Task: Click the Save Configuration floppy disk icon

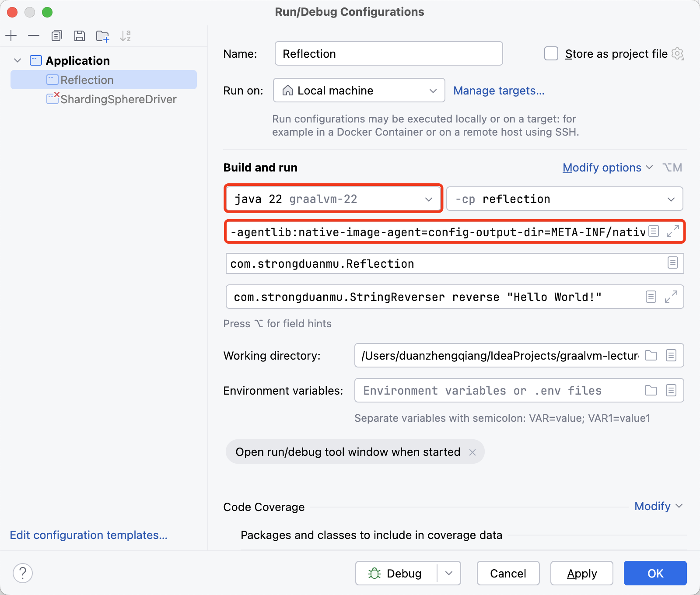Action: tap(79, 35)
